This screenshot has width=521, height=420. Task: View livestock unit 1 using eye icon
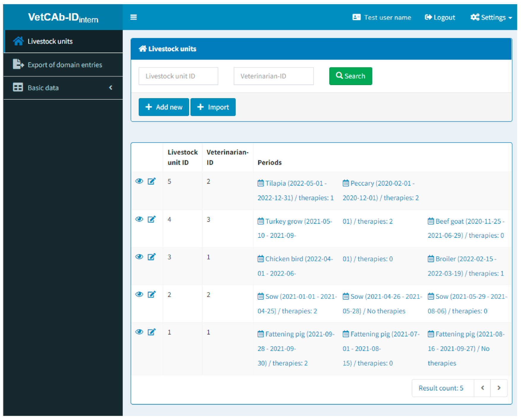[139, 332]
